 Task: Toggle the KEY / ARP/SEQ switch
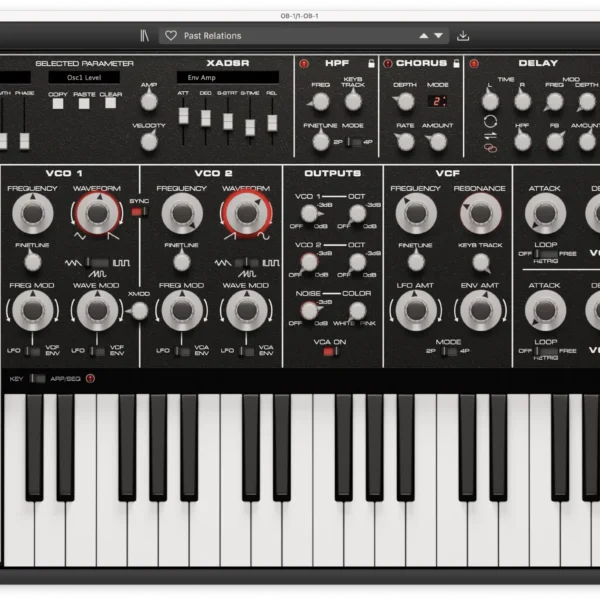click(37, 379)
